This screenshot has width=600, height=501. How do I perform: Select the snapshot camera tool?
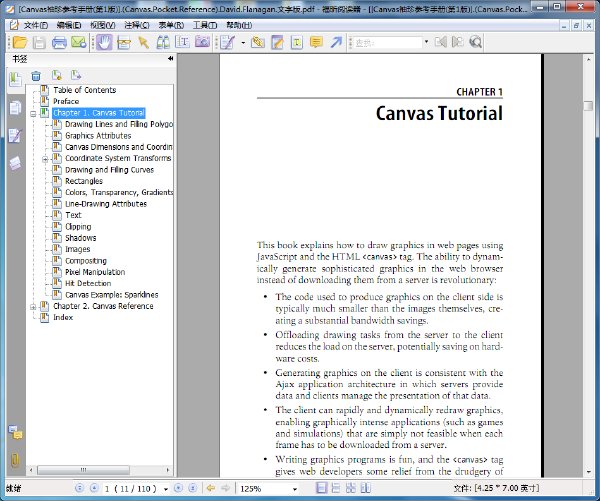(202, 42)
